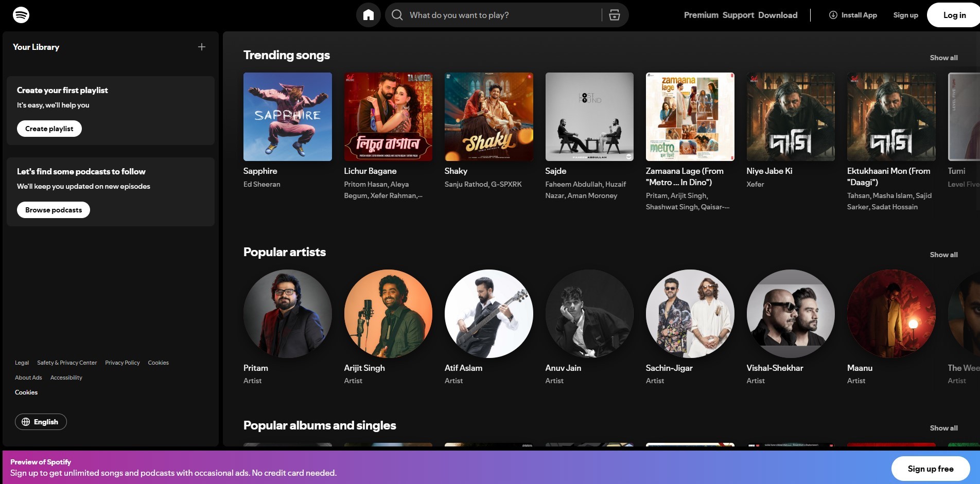
Task: Open Anuv Jain's artist photo
Action: coord(589,314)
